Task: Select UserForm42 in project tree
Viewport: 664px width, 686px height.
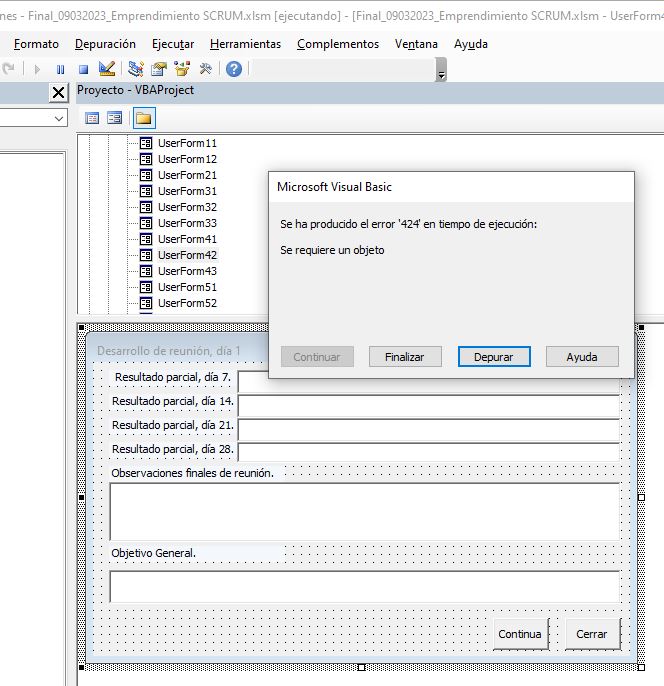Action: 187,255
